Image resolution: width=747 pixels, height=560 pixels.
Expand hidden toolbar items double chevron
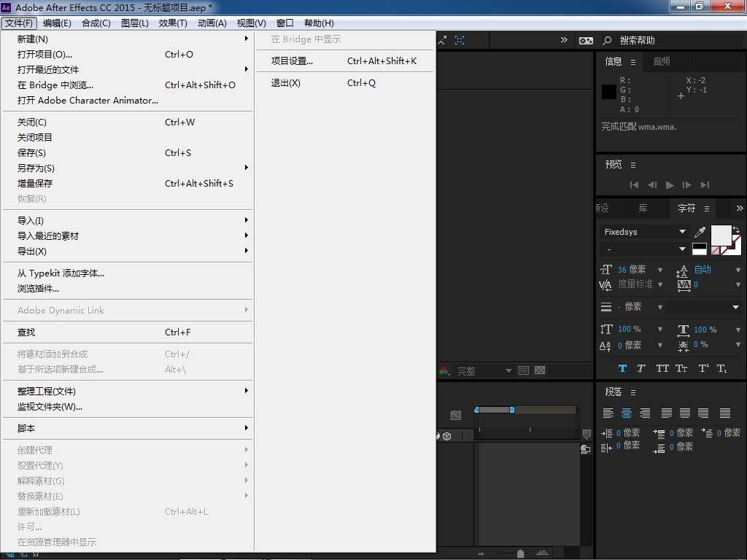[564, 39]
